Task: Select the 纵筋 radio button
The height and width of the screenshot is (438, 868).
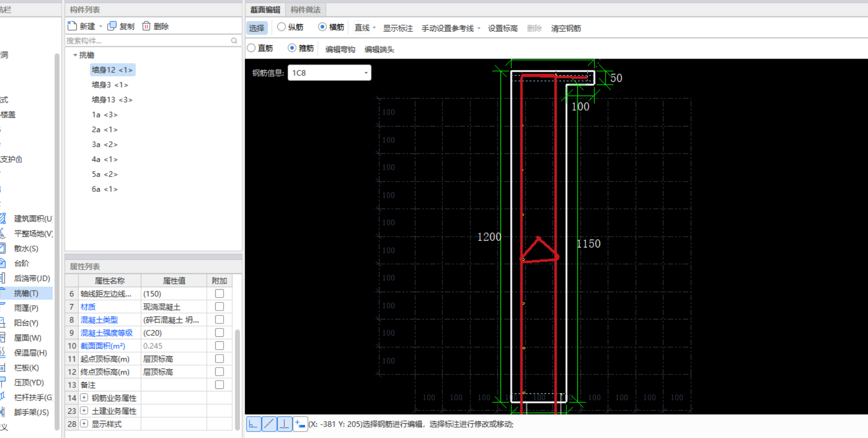Action: pyautogui.click(x=281, y=27)
